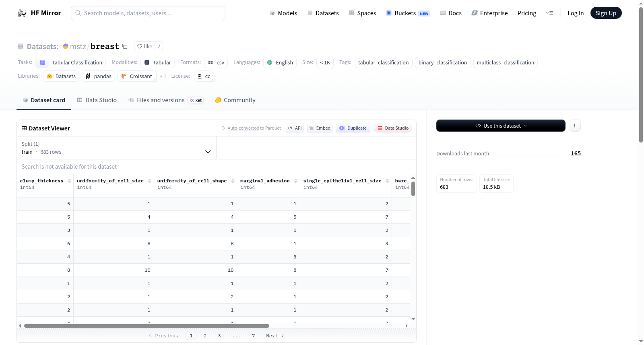This screenshot has width=644, height=345.
Task: Switch to the Data Studio tab
Action: 97,100
